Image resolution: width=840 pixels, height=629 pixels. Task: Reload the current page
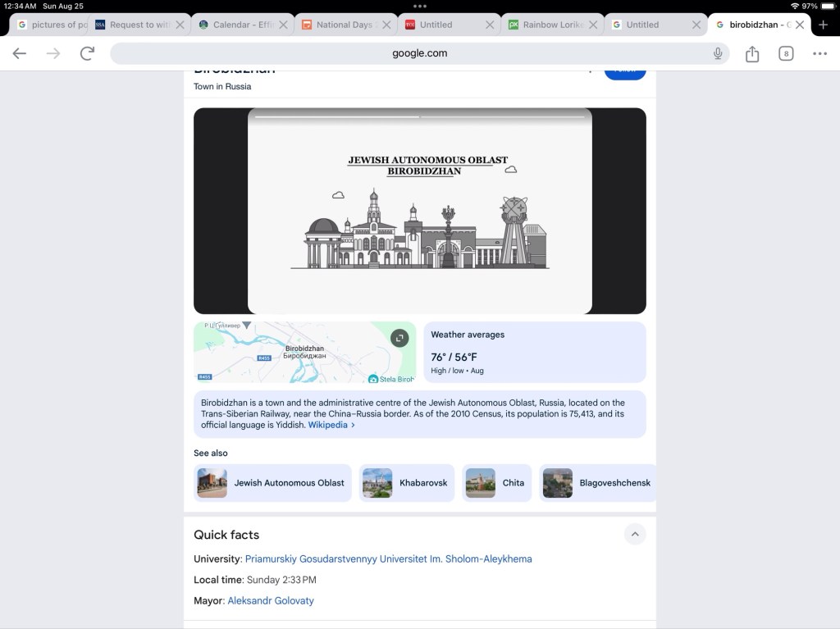pyautogui.click(x=87, y=53)
